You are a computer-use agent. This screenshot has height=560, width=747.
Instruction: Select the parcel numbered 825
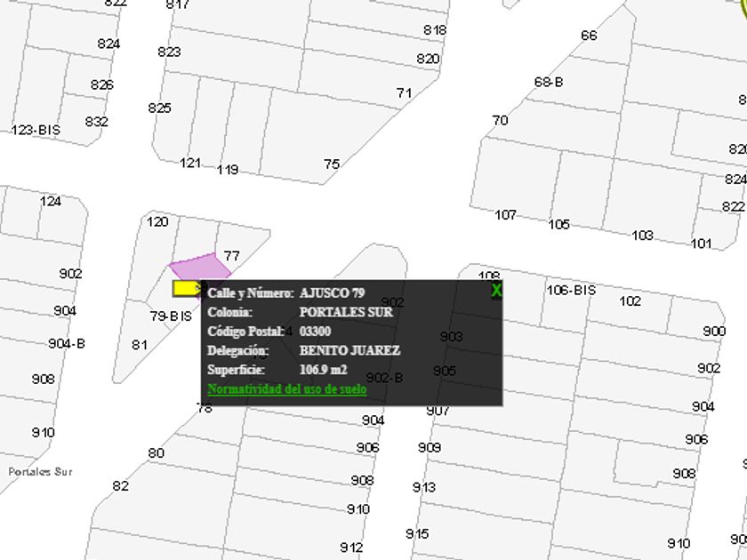tap(159, 108)
